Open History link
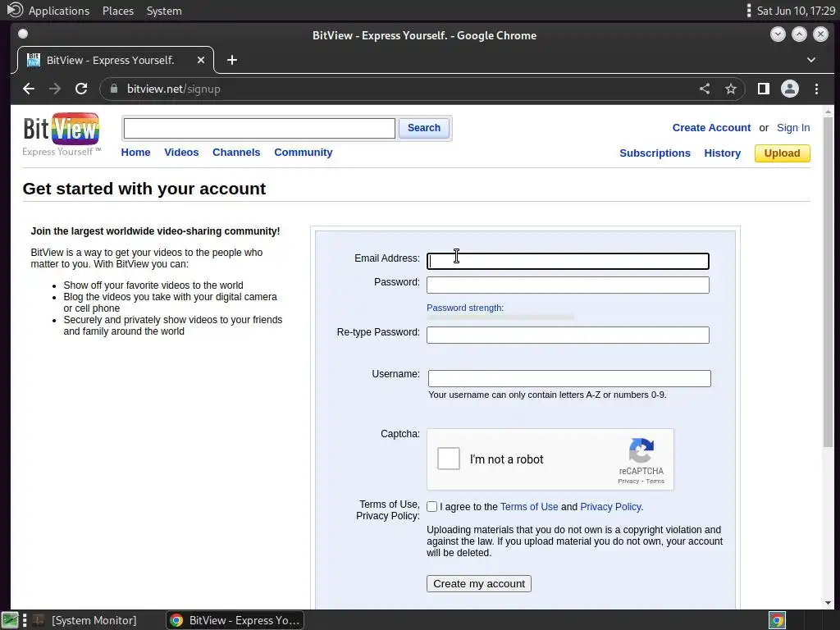 pyautogui.click(x=722, y=153)
